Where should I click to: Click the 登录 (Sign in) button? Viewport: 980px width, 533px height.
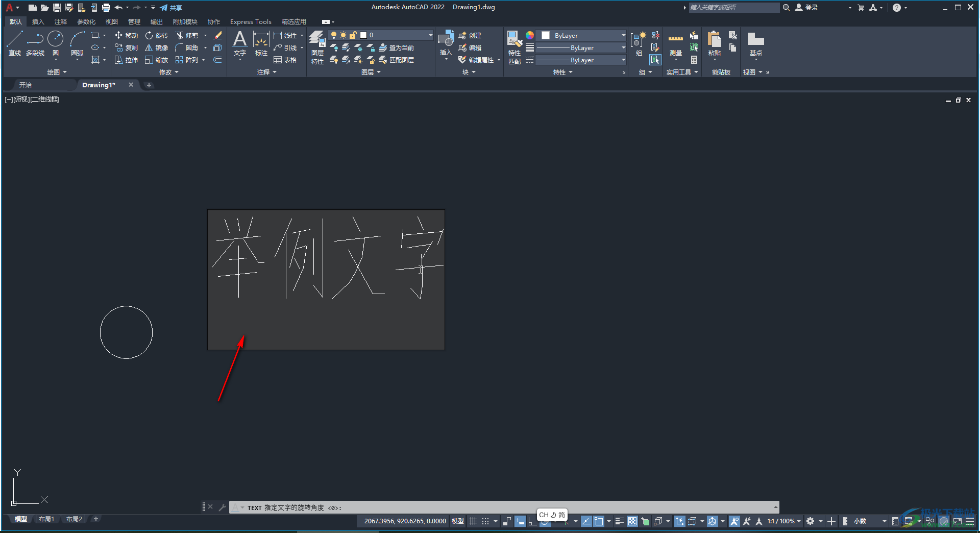pyautogui.click(x=807, y=8)
